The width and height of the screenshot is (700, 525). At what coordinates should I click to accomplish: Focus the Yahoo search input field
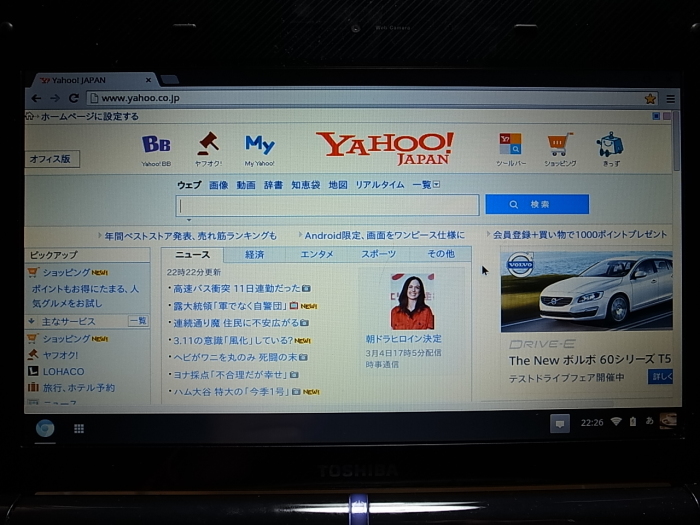tap(327, 205)
